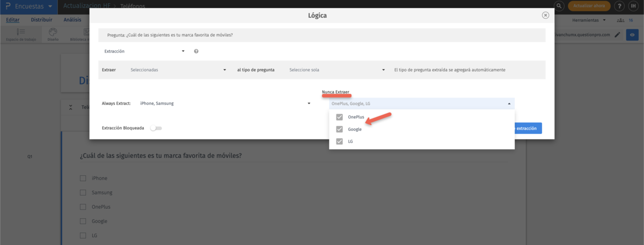The image size is (644, 245).
Task: Click the QuestionPro logo icon
Action: [8, 6]
